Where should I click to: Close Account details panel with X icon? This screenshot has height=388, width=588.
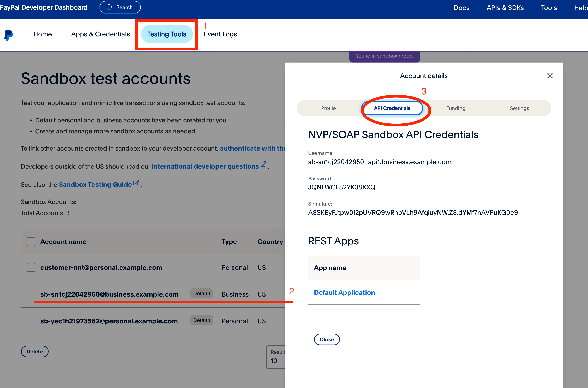point(550,76)
